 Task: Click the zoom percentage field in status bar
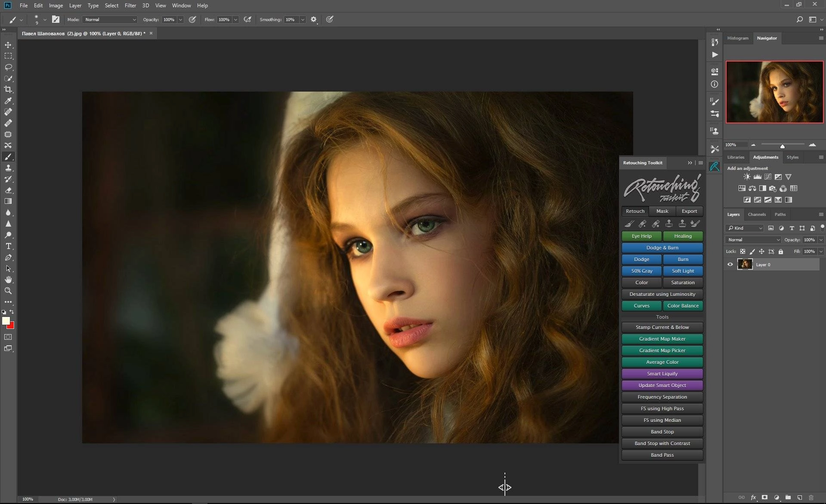(x=28, y=499)
